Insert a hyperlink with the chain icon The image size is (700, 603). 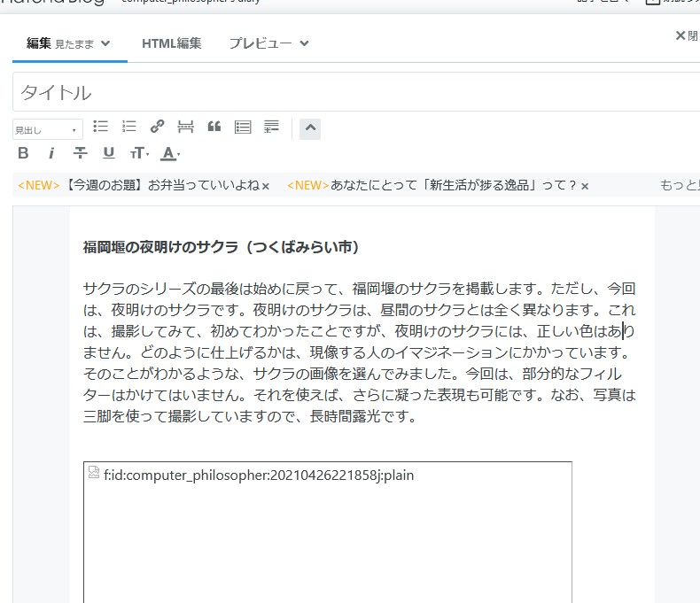pyautogui.click(x=157, y=127)
